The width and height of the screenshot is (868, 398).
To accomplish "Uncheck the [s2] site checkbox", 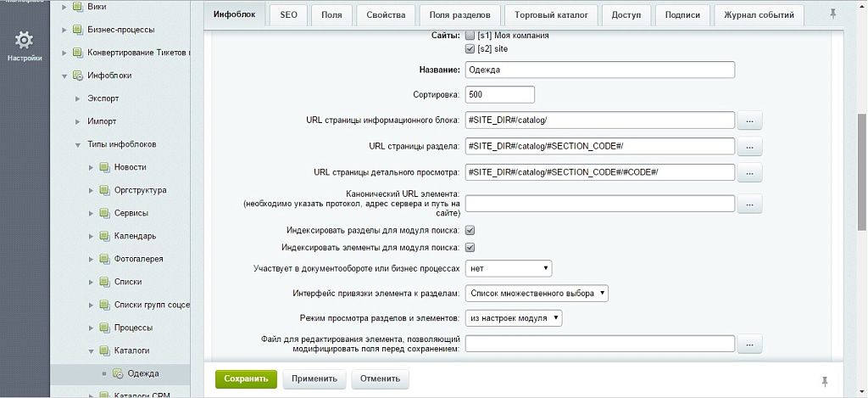I will click(470, 49).
